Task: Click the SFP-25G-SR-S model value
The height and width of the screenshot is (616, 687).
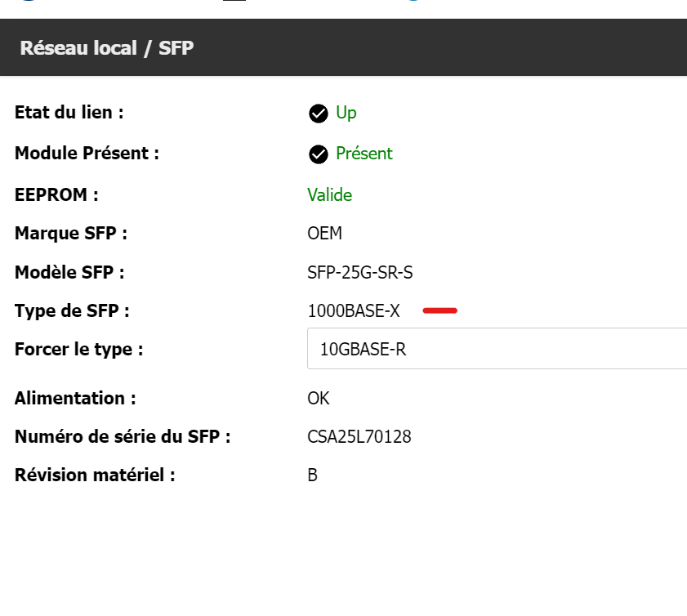Action: tap(360, 272)
